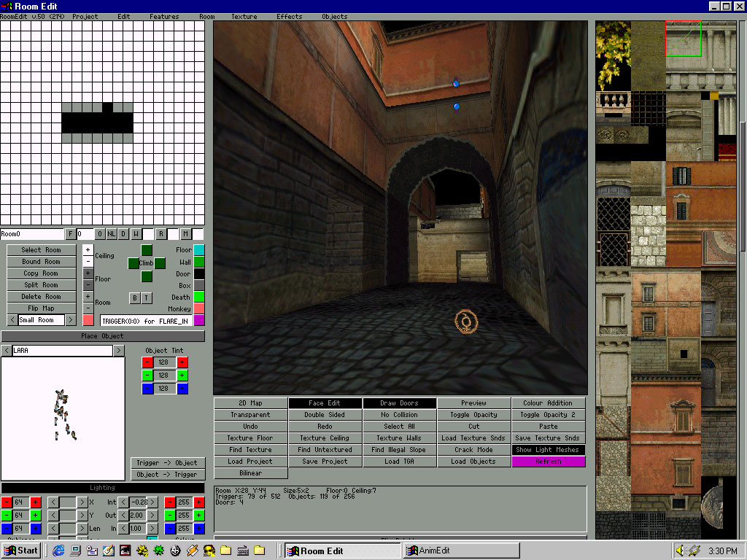This screenshot has height=560, width=747.
Task: Click the Split Room button
Action: click(x=42, y=285)
